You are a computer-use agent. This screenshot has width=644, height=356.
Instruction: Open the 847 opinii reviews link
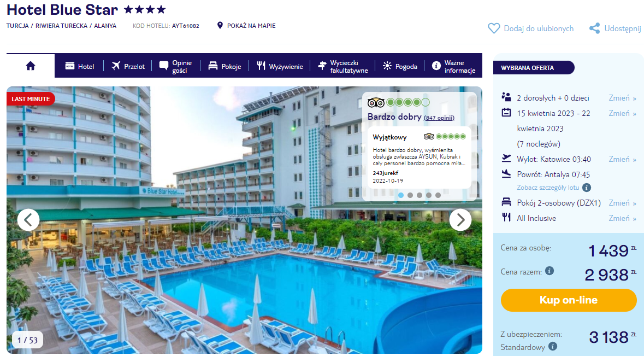[x=440, y=118]
